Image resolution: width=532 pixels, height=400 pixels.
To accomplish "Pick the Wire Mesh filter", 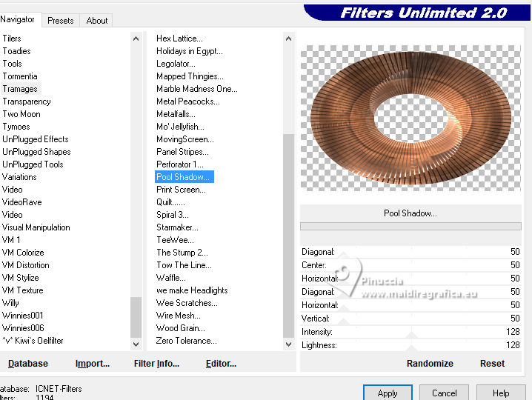I will 178,316.
